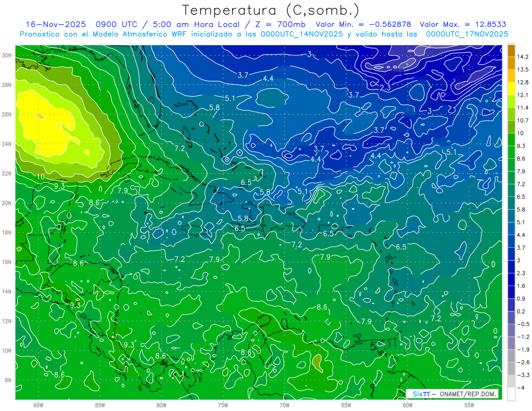Click the 8N latitude axis label

pos(8,380)
